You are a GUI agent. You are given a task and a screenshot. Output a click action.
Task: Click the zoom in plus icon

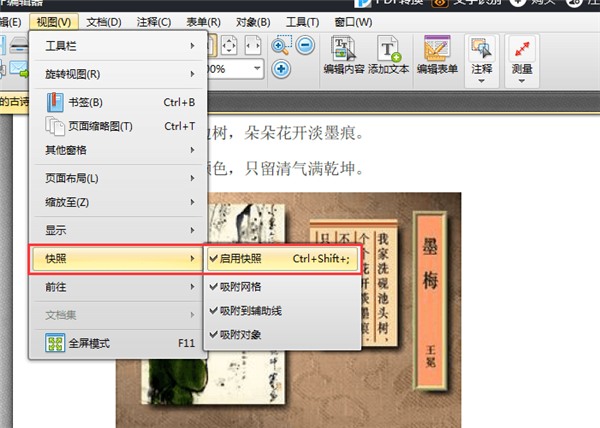[x=281, y=69]
